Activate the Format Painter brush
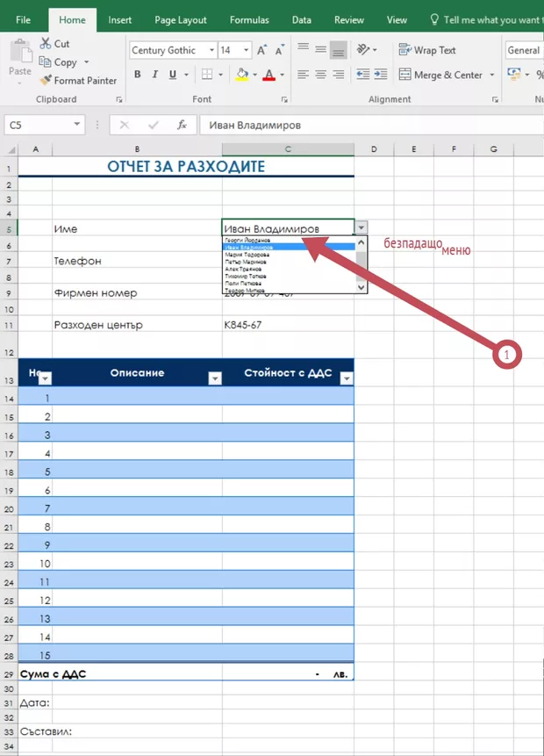Image resolution: width=544 pixels, height=756 pixels. pos(46,80)
